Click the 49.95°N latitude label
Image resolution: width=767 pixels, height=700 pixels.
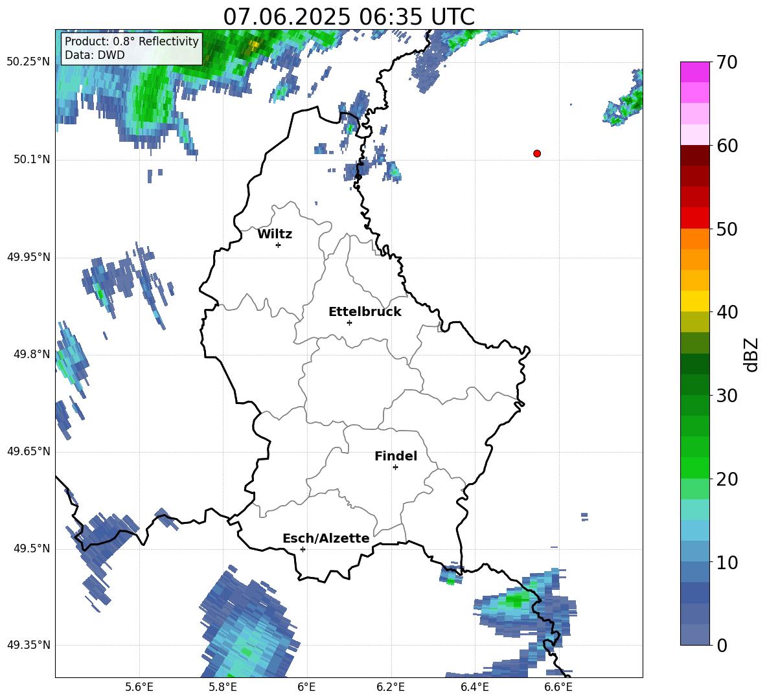point(29,257)
